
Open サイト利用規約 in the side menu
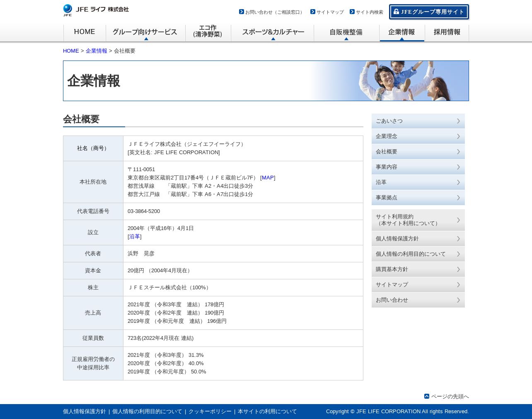tap(418, 220)
